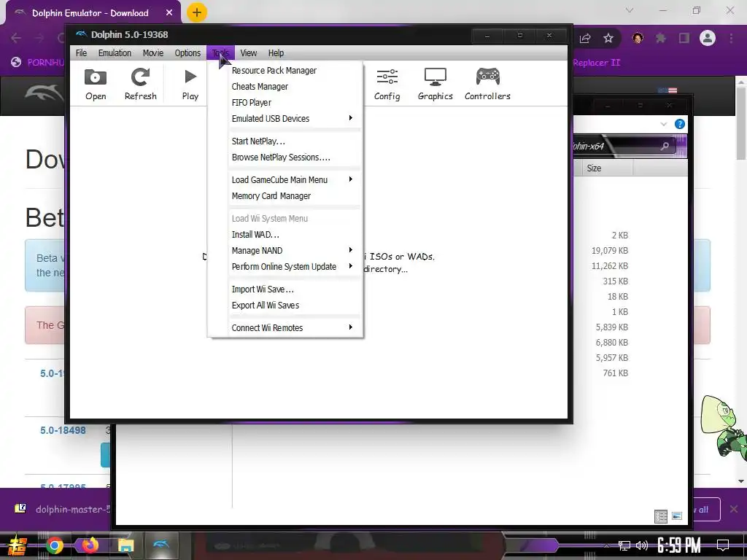Open the notification center icon

click(x=723, y=545)
